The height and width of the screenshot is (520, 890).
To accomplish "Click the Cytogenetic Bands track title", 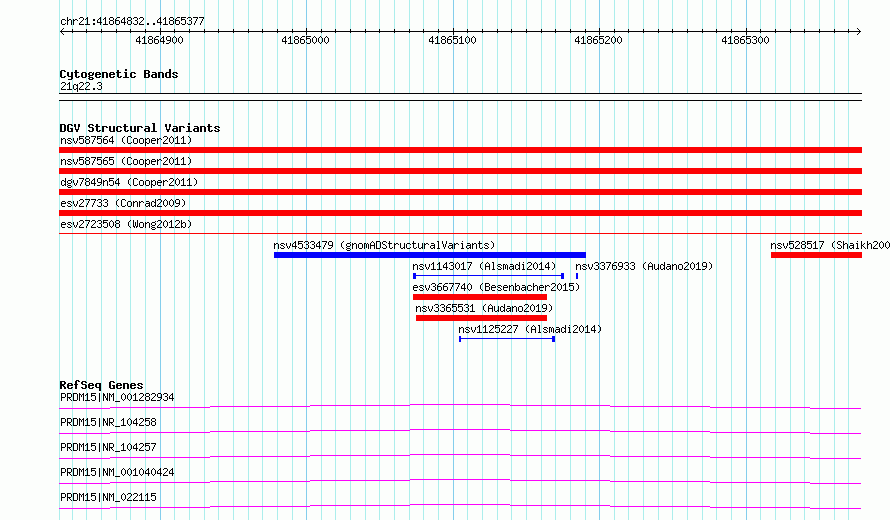I will pyautogui.click(x=119, y=74).
